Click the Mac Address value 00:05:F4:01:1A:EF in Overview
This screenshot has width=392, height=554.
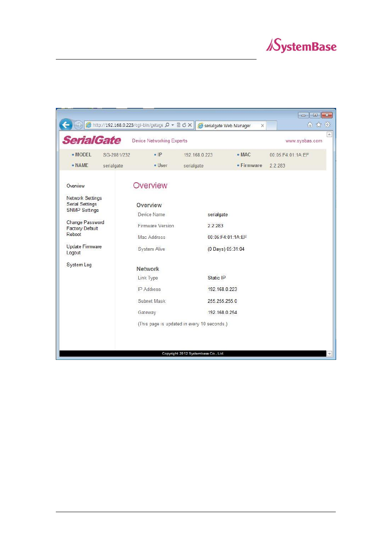(227, 237)
